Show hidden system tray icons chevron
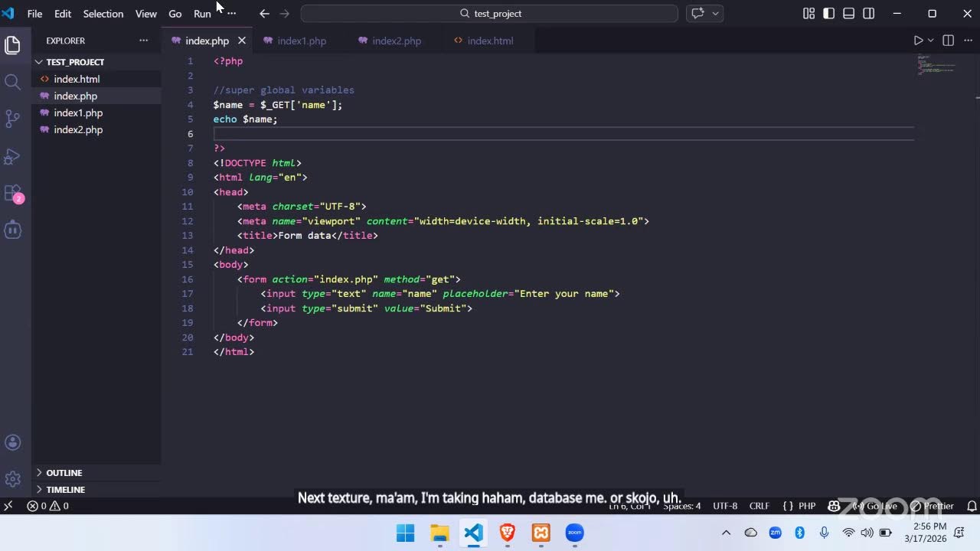 (726, 533)
